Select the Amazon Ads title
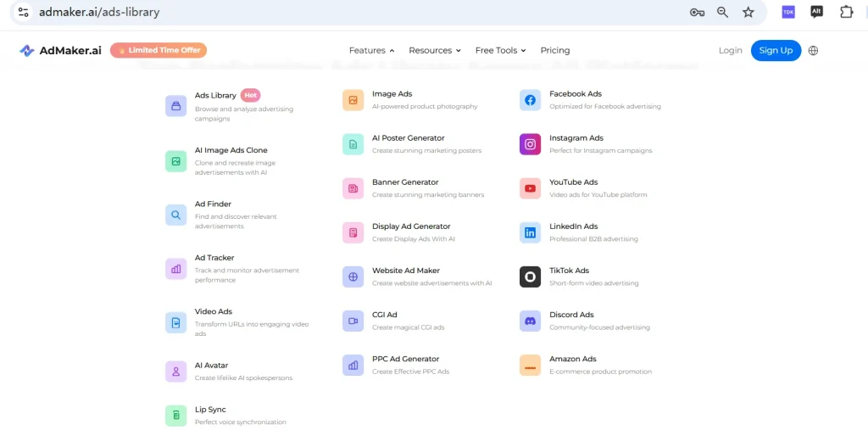Screen dimensions: 868x436 572,359
